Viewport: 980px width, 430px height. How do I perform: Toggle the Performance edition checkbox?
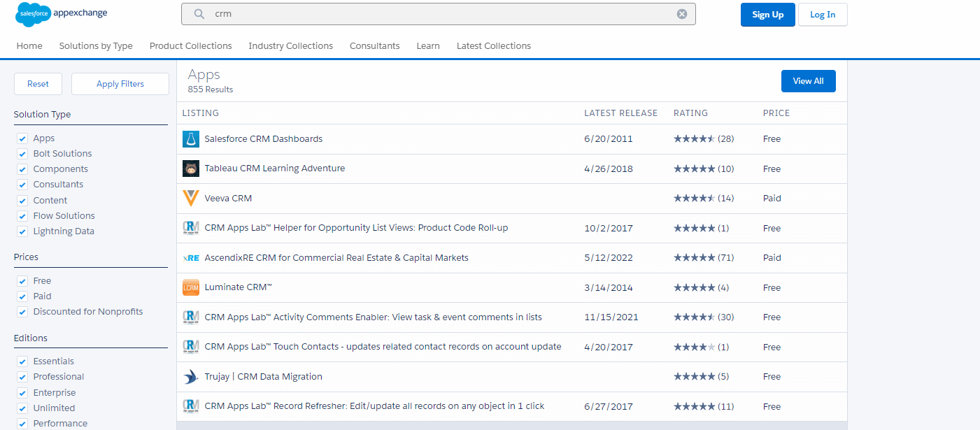tap(22, 424)
